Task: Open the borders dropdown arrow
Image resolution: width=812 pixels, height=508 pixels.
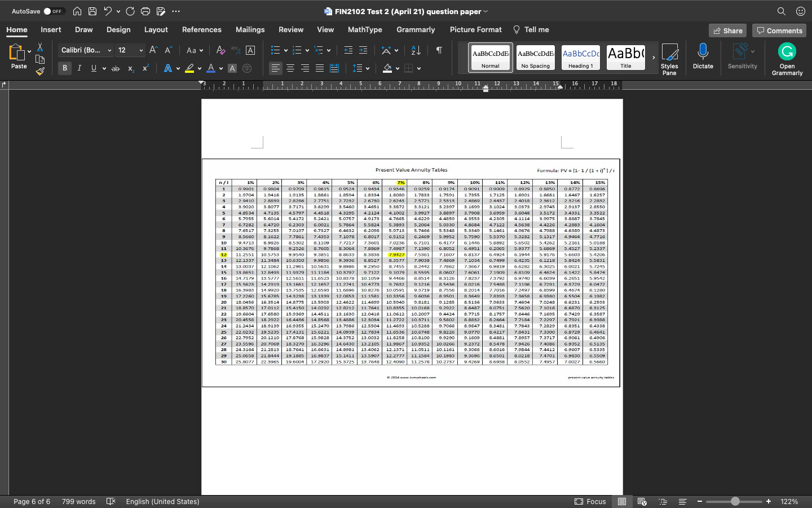Action: (x=419, y=68)
